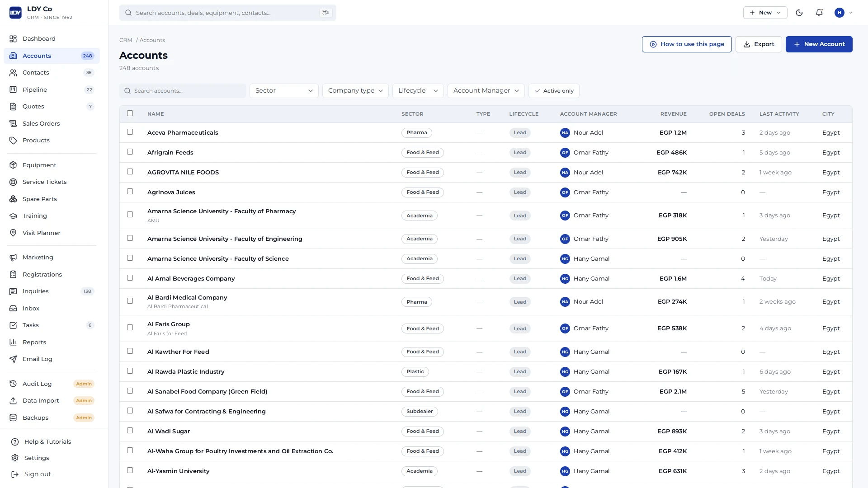Click the Training graduation cap icon
868x488 pixels.
(13, 216)
